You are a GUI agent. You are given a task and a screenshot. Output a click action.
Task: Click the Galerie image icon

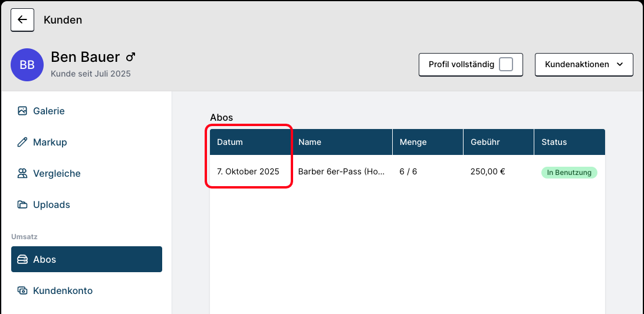click(x=22, y=111)
